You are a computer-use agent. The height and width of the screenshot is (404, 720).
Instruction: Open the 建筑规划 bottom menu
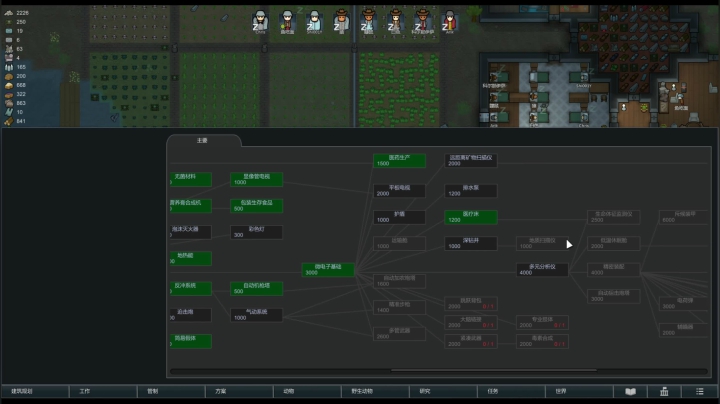[x=35, y=391]
